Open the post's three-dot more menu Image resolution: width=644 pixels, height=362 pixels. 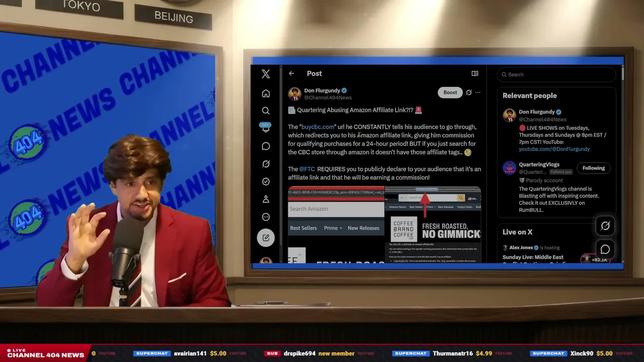478,93
